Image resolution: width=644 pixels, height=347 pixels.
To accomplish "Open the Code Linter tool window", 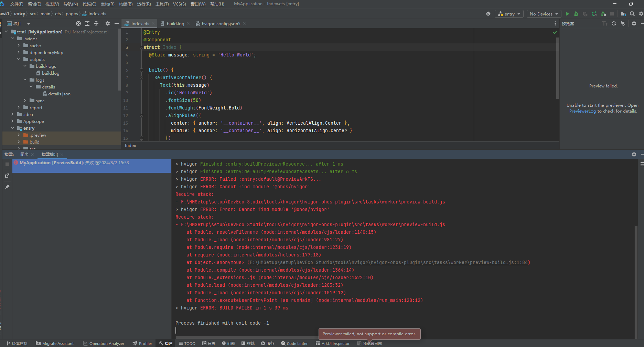I will click(x=294, y=343).
